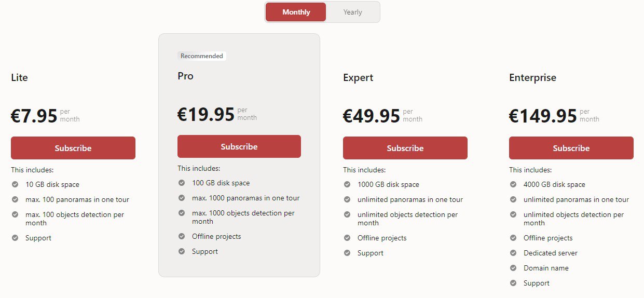Click Pro plan's Offline projects checkmark icon
644x298 pixels.
[x=182, y=236]
